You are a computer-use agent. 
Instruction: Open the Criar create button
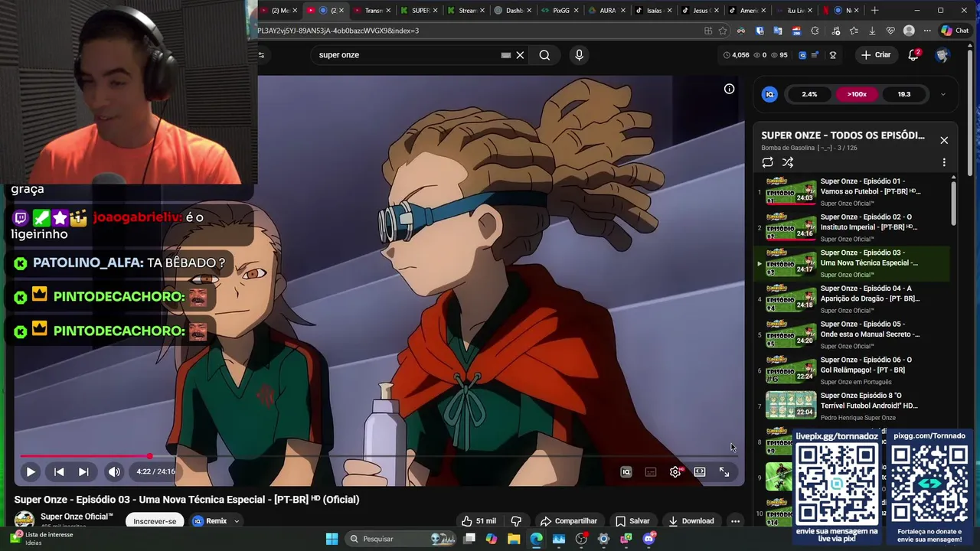coord(876,55)
